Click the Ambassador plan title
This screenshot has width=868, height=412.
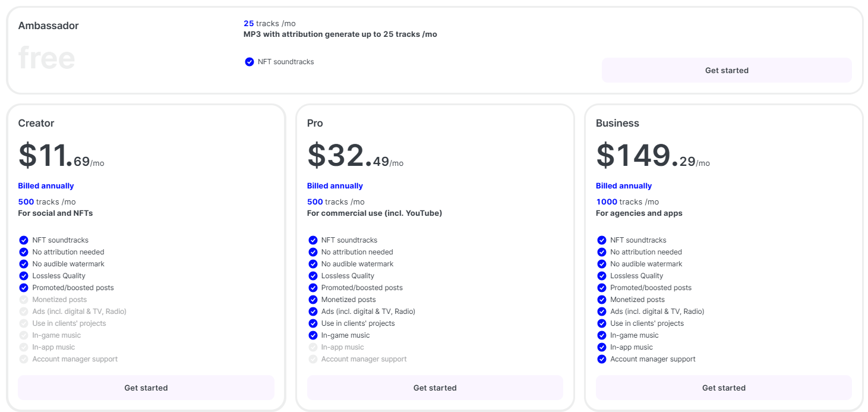pos(49,26)
